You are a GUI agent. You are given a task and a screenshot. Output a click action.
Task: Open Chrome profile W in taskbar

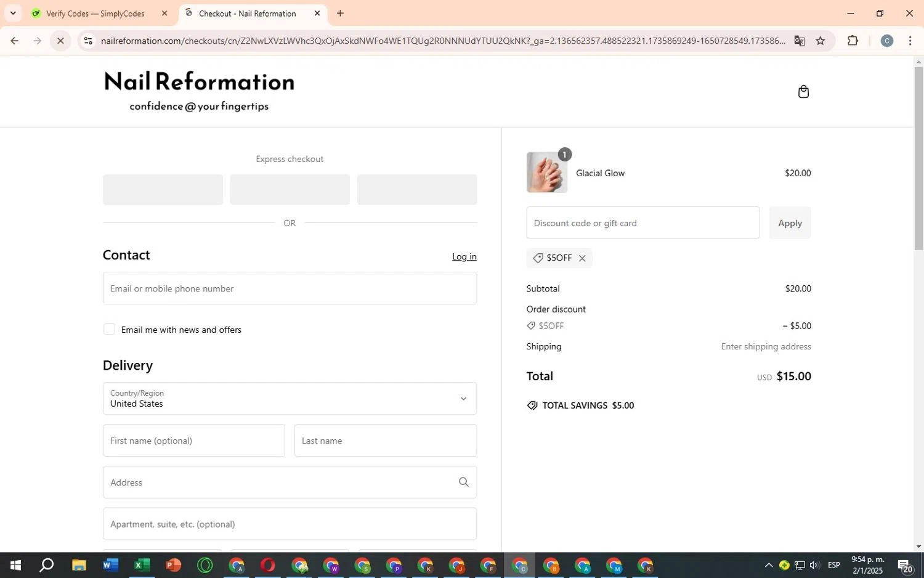tap(331, 565)
